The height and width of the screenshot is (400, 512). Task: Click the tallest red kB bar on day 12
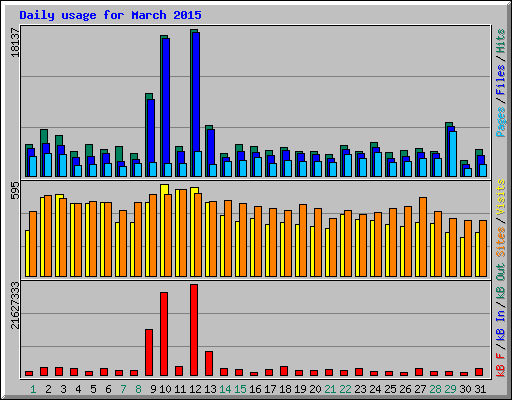click(x=194, y=330)
